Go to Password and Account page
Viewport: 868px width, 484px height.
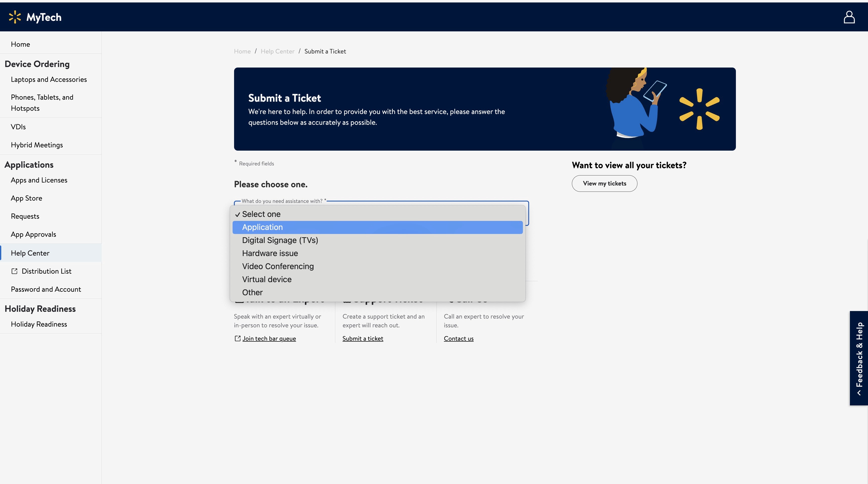coord(46,289)
